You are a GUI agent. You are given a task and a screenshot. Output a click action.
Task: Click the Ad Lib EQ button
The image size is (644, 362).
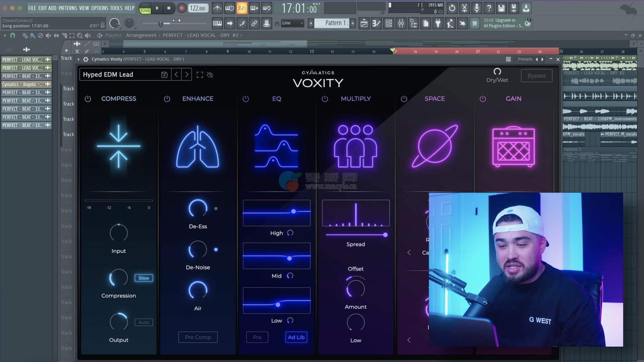tap(296, 337)
